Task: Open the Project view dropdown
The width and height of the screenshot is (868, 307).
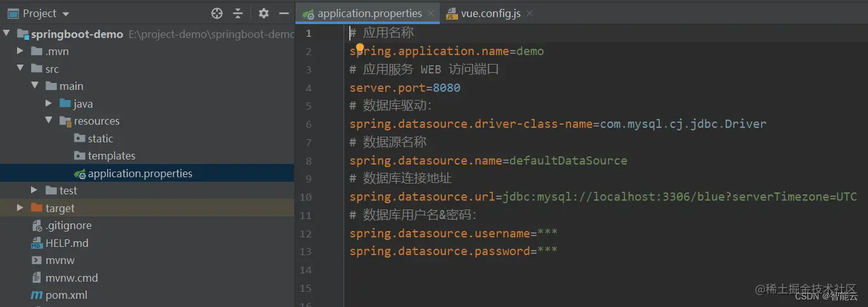Action: 66,14
